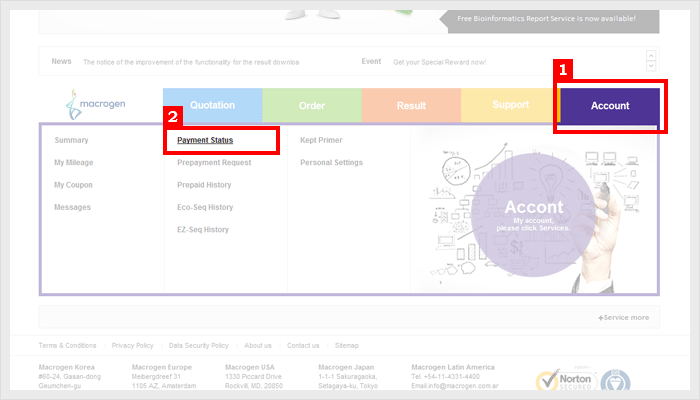View Prepaid History
The width and height of the screenshot is (700, 400).
point(204,185)
